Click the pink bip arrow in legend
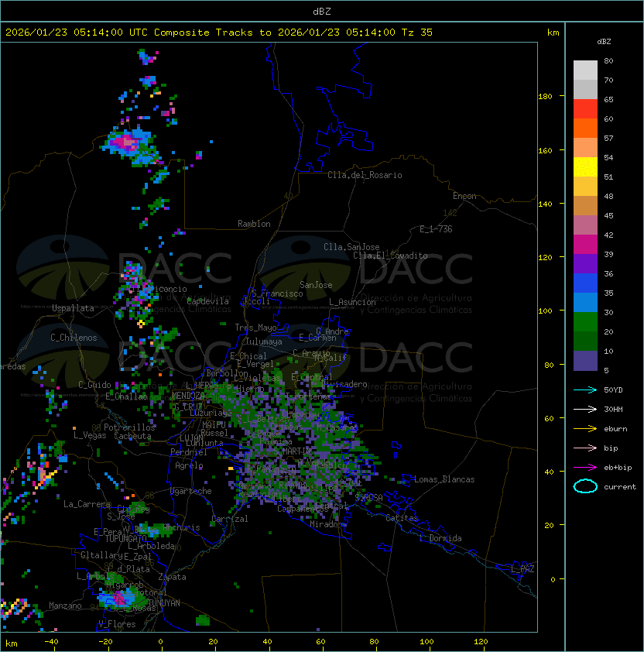644x652 pixels. [x=585, y=448]
